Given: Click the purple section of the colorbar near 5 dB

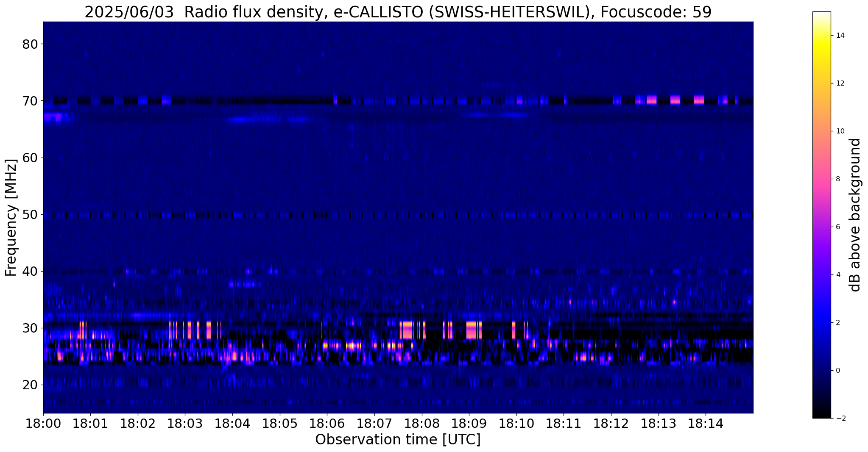Looking at the screenshot, I should pos(821,251).
